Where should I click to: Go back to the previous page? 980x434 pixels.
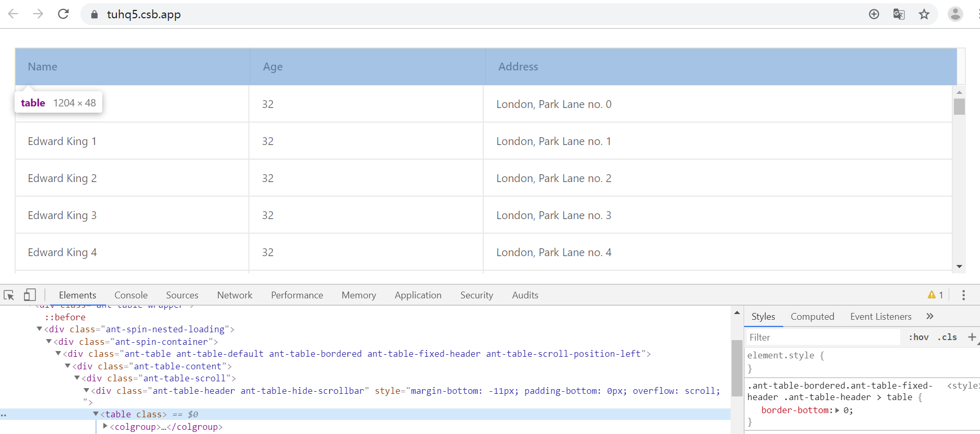(x=13, y=14)
